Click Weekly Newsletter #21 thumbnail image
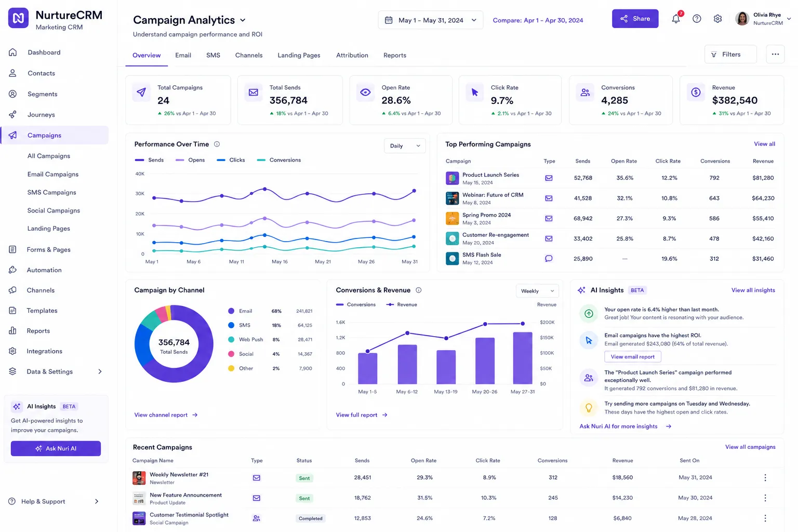Viewport: 798px width, 532px height. 139,477
